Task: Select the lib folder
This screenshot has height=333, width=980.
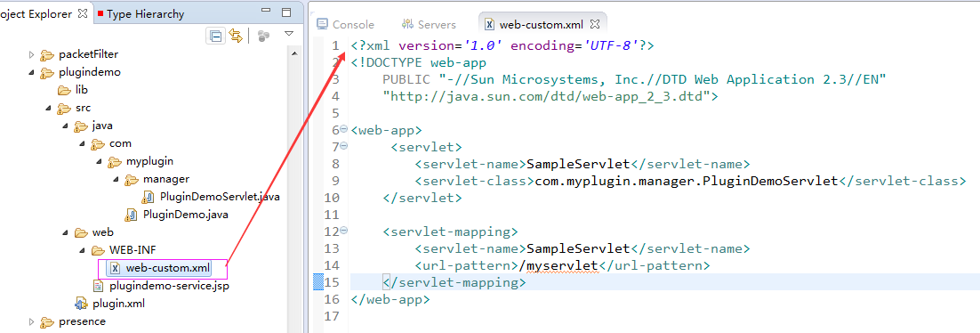Action: coord(73,90)
